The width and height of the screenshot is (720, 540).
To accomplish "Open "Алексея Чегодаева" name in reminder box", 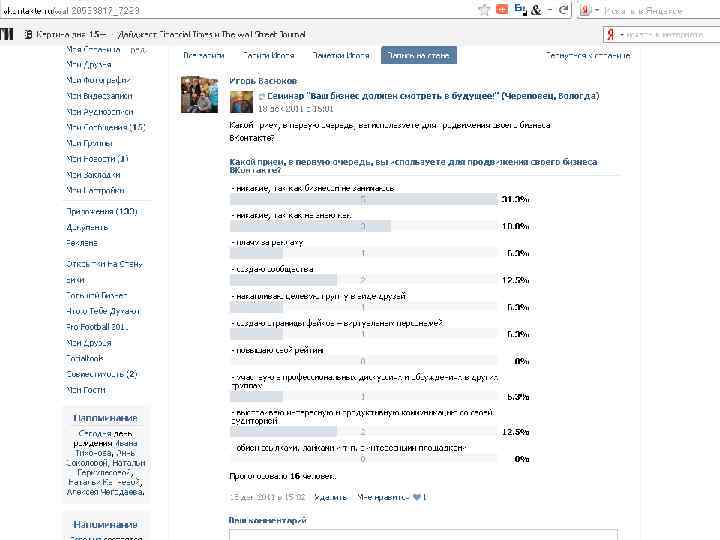I will 106,492.
